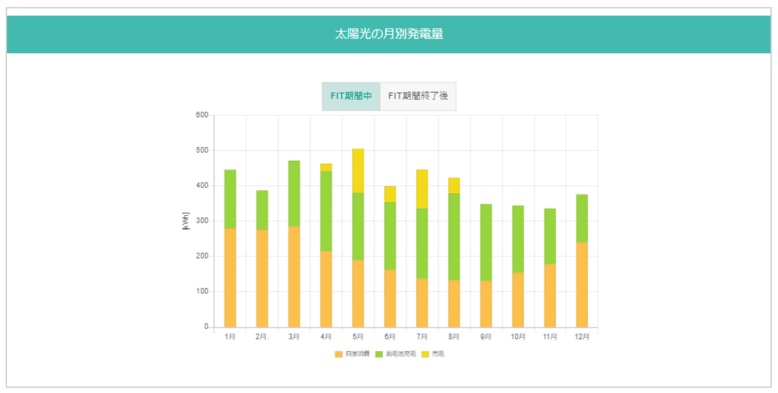Viewport: 778px width, 393px height.
Task: Click the 100 y-axis value
Action: (x=202, y=292)
